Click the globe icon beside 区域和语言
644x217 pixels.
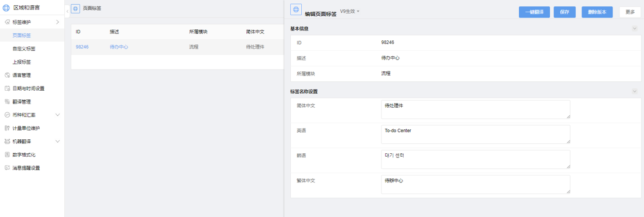[x=6, y=8]
